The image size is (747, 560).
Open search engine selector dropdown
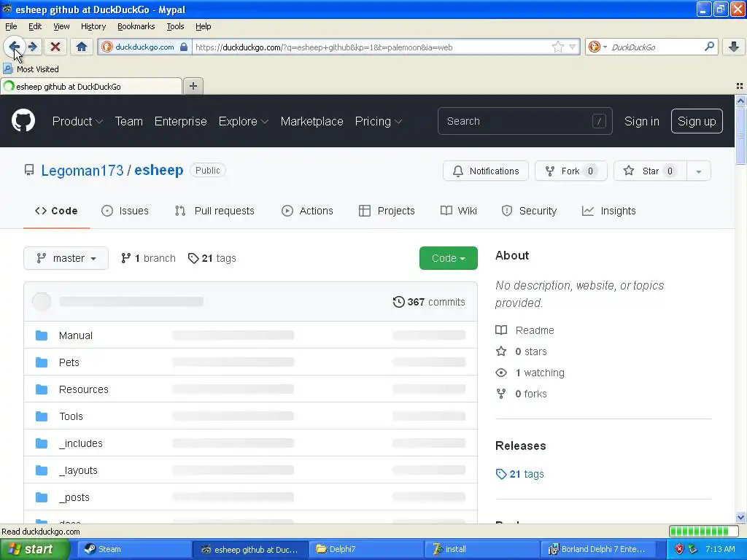[597, 47]
